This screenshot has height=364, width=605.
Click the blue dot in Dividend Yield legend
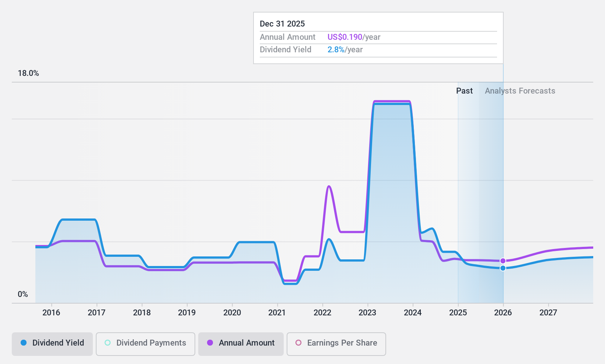[24, 343]
